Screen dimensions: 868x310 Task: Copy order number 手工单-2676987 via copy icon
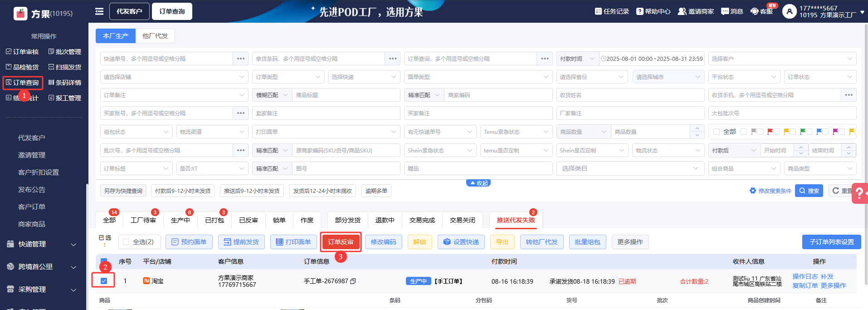353,281
